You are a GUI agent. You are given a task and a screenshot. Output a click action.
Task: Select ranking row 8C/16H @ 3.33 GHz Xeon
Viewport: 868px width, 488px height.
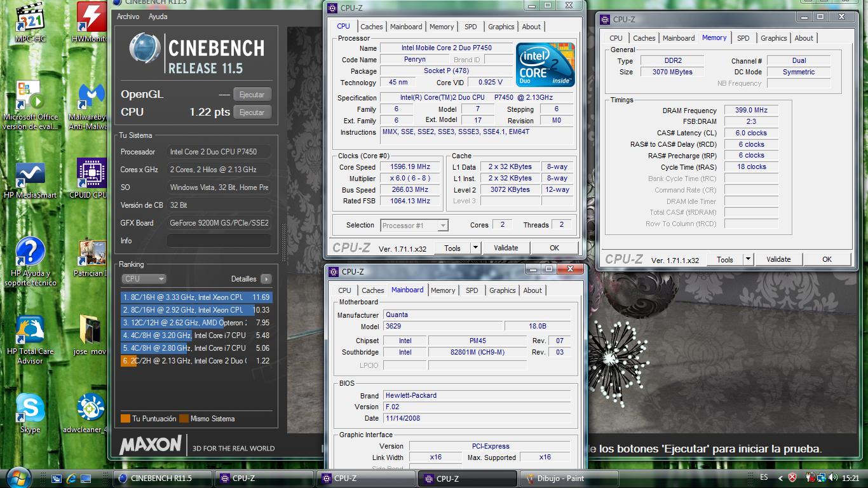click(x=196, y=297)
